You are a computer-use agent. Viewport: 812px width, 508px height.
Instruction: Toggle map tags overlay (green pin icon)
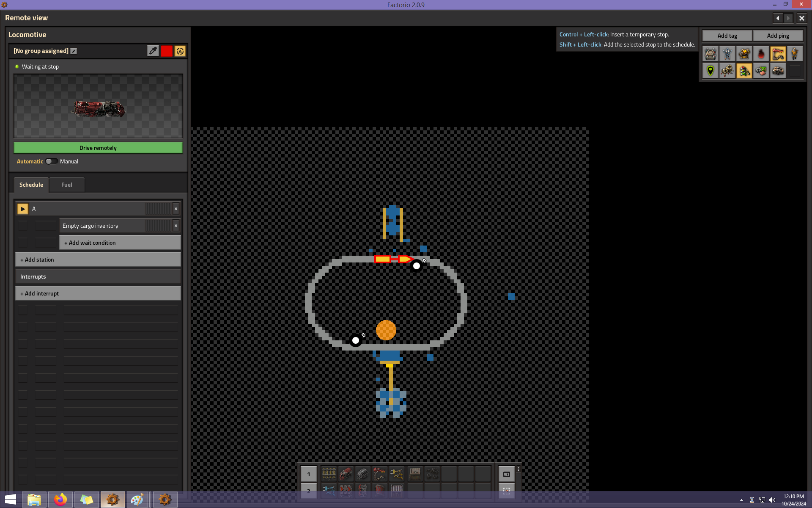tap(710, 71)
